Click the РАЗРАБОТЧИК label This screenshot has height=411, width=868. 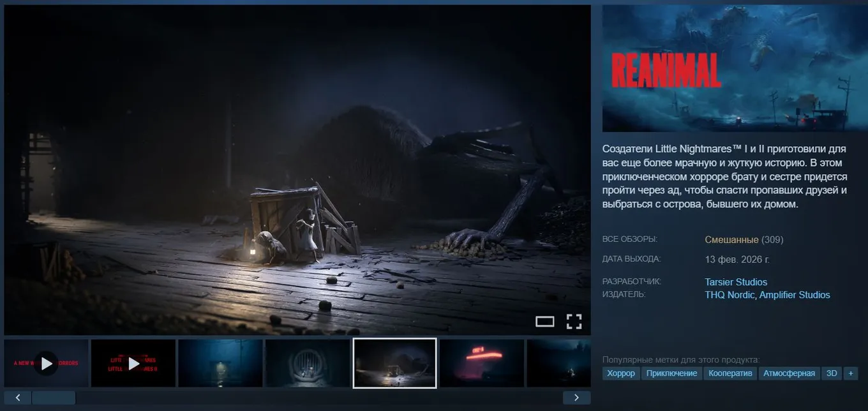632,281
